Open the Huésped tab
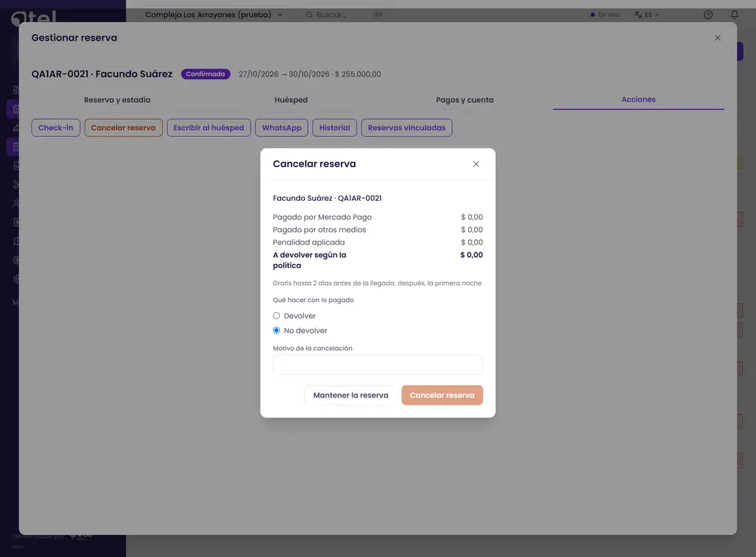756x557 pixels. 291,100
